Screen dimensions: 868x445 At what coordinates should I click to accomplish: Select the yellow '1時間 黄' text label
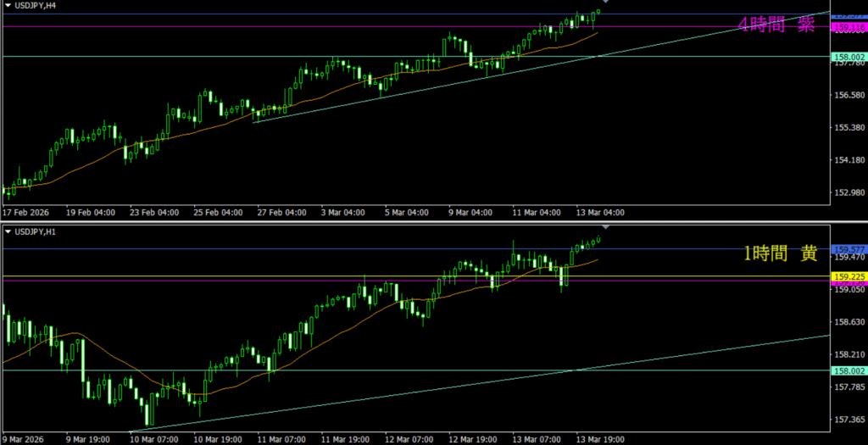click(780, 253)
